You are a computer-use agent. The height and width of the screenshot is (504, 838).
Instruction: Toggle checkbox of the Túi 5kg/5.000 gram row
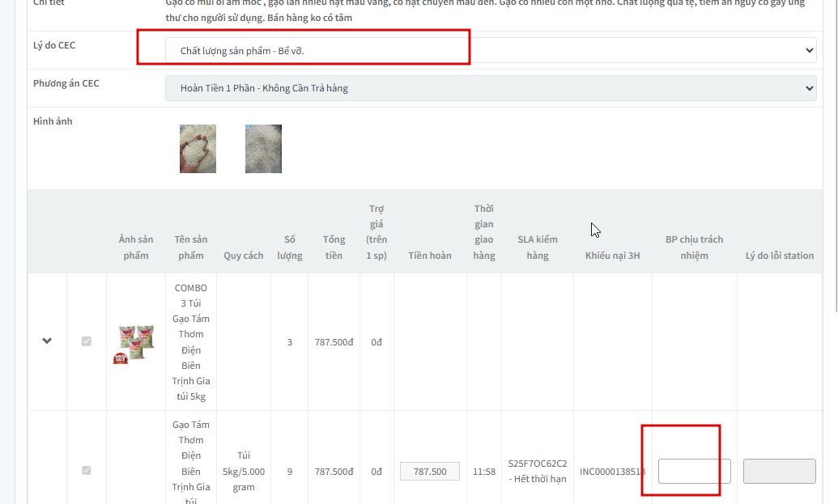[x=87, y=470]
